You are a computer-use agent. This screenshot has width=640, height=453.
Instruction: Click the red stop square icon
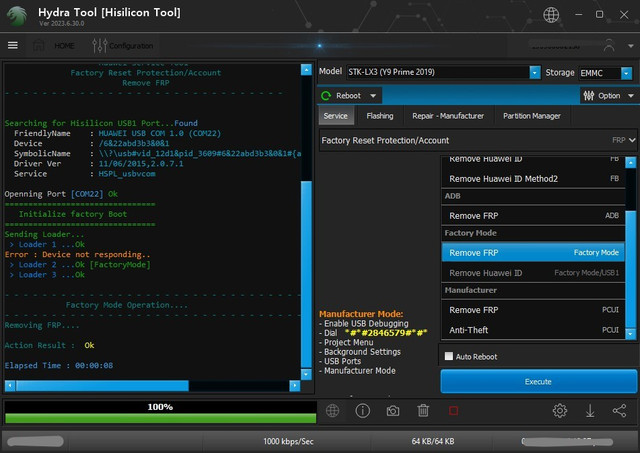pyautogui.click(x=453, y=411)
